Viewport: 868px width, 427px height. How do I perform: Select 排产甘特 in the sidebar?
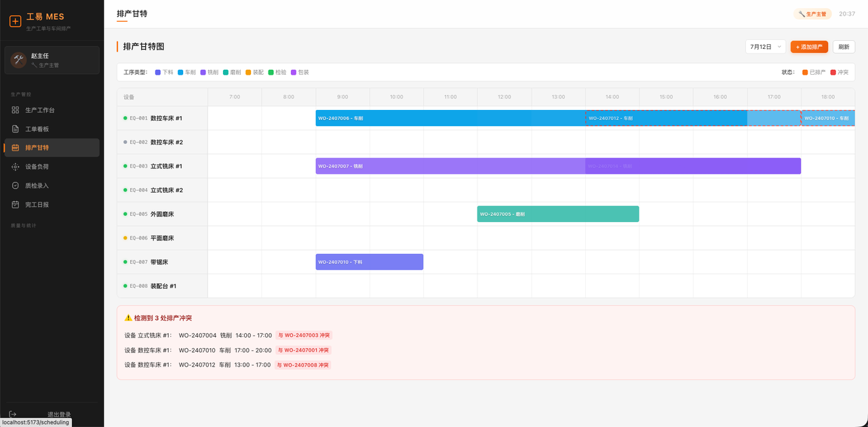52,147
